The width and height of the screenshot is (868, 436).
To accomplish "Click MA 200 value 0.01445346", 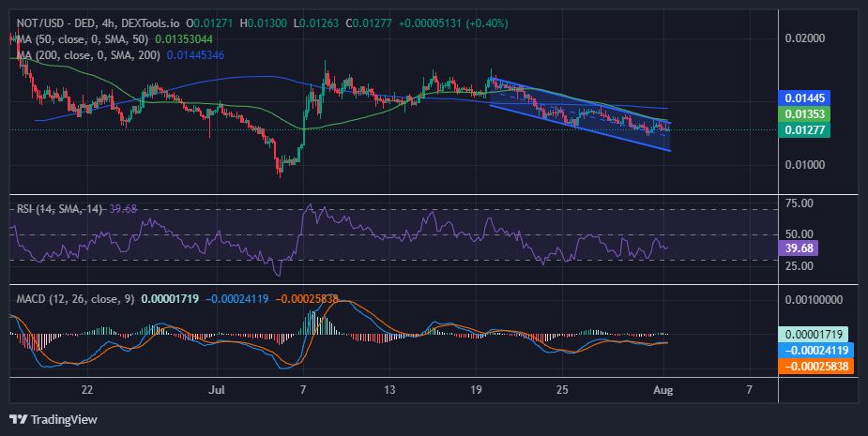I will [195, 55].
